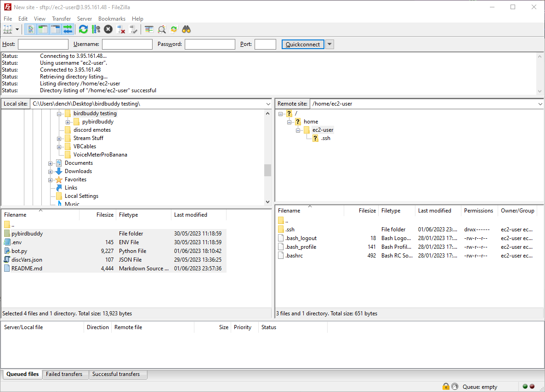Expand the Stream Stuff folder

59,139
